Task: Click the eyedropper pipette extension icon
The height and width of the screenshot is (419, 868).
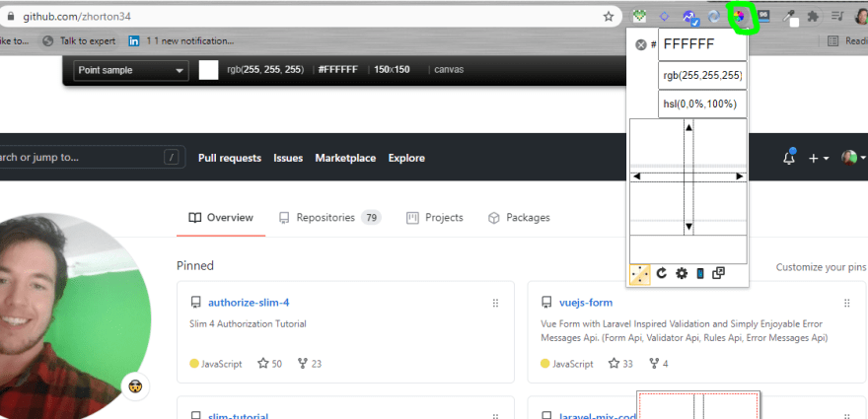Action: click(789, 17)
